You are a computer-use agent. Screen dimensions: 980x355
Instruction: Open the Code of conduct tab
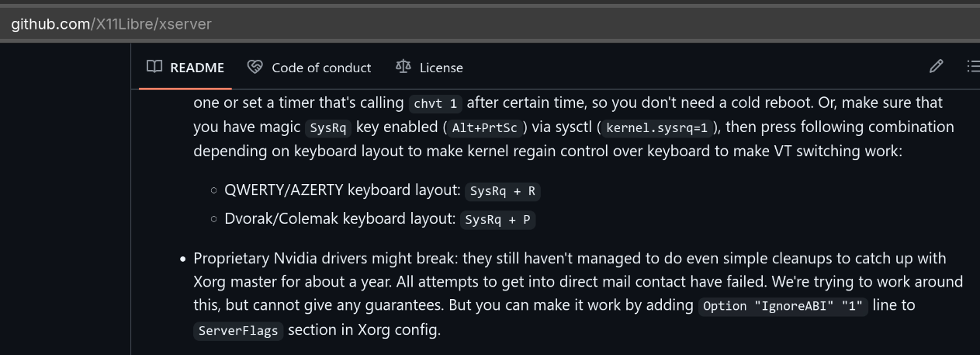click(309, 68)
